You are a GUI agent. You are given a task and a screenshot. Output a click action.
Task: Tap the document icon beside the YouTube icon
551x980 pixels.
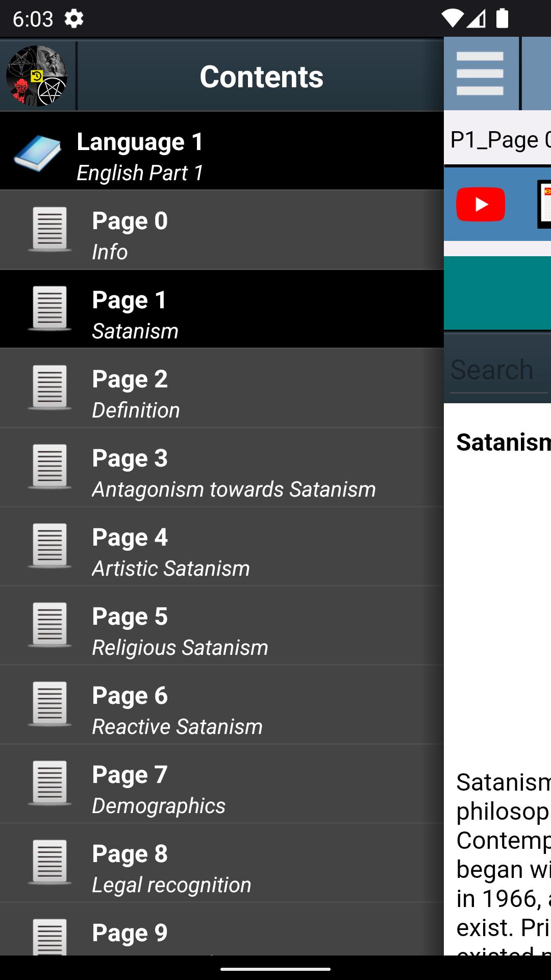[x=544, y=204]
